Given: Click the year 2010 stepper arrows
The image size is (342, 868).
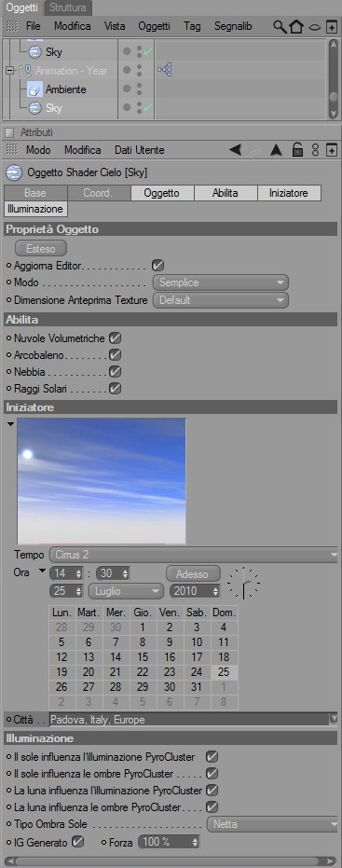Looking at the screenshot, I should [x=215, y=591].
